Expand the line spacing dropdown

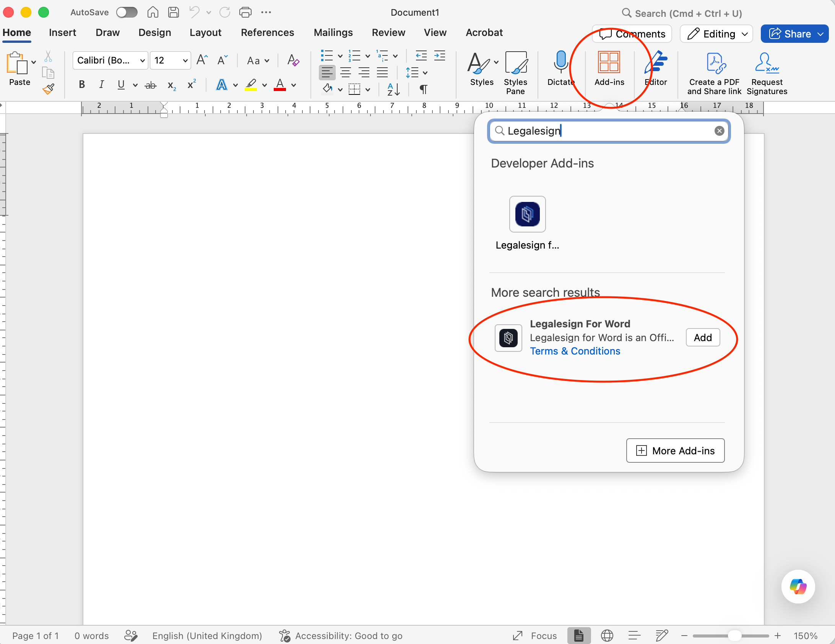(x=425, y=73)
